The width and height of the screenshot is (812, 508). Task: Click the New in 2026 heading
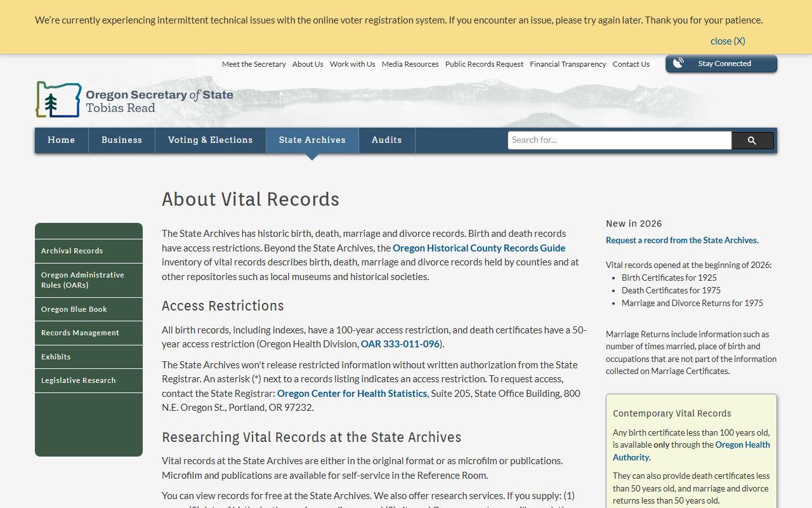(x=634, y=224)
